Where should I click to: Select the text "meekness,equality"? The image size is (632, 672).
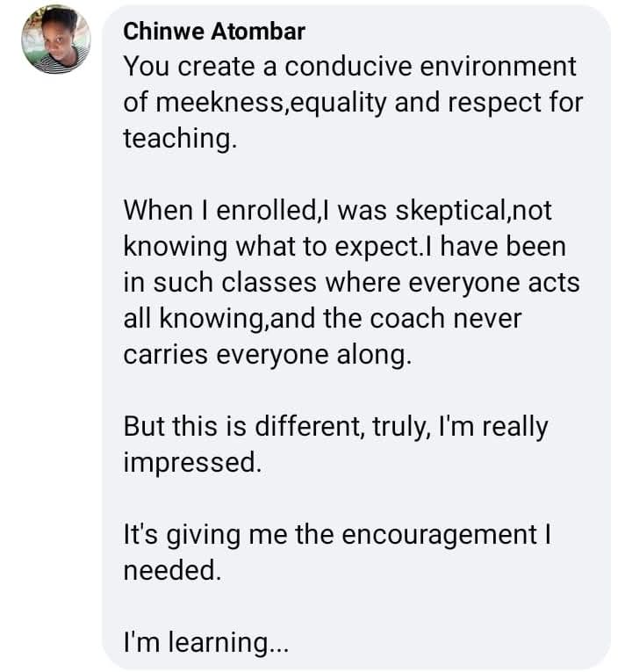270,104
